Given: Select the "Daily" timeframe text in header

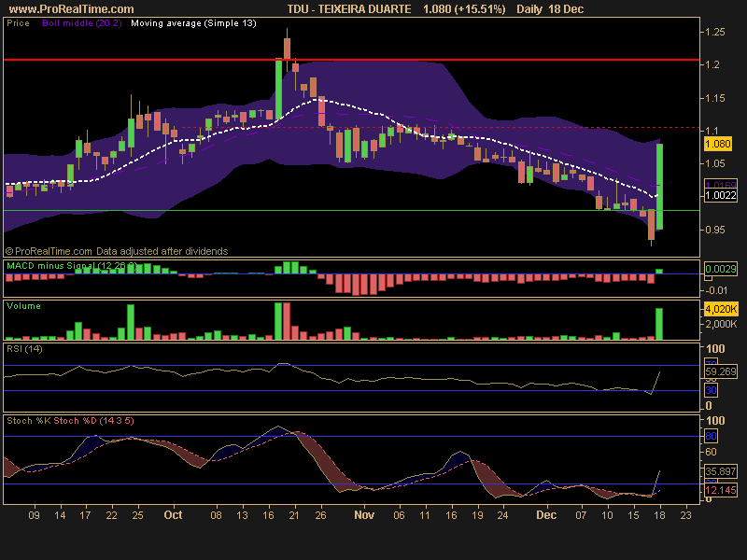Looking at the screenshot, I should coord(529,9).
